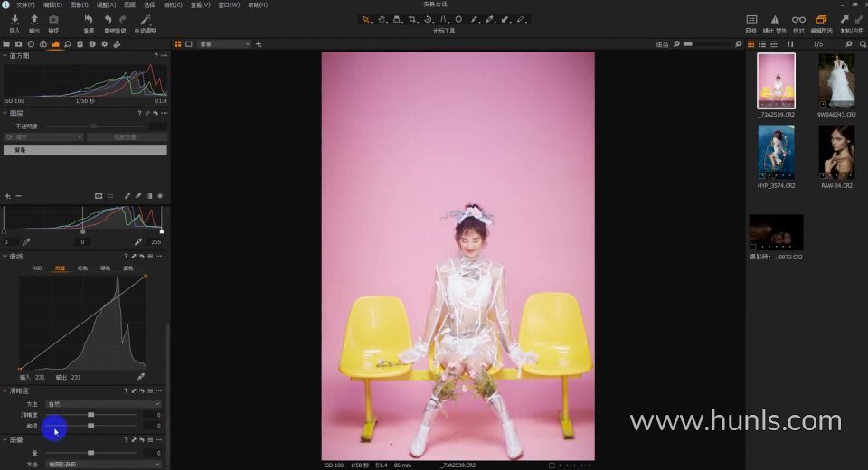Switch viewer to multi-view grid mode
This screenshot has height=470, width=868.
pyautogui.click(x=178, y=43)
